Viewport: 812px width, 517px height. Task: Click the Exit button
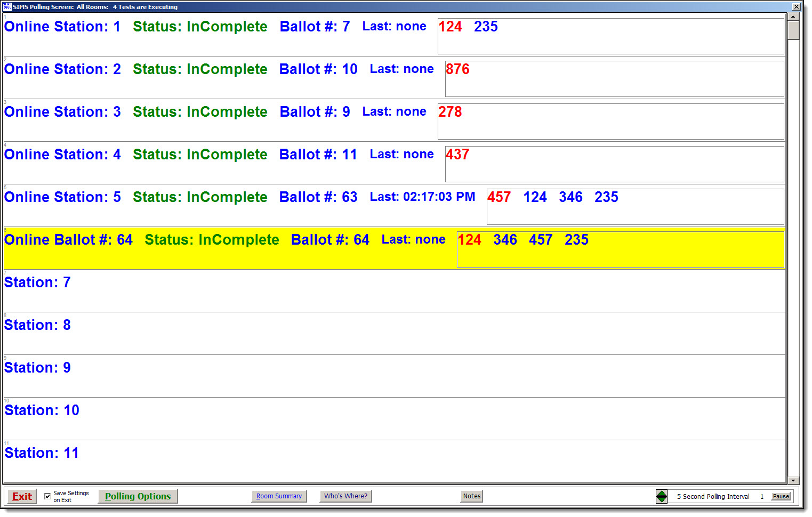[22, 496]
